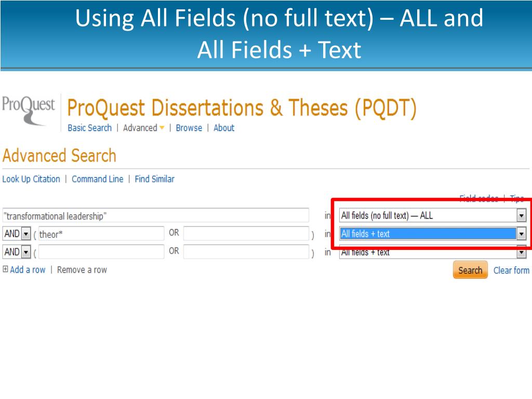Open the Advanced menu arrow
This screenshot has height=399, width=532.
[162, 128]
